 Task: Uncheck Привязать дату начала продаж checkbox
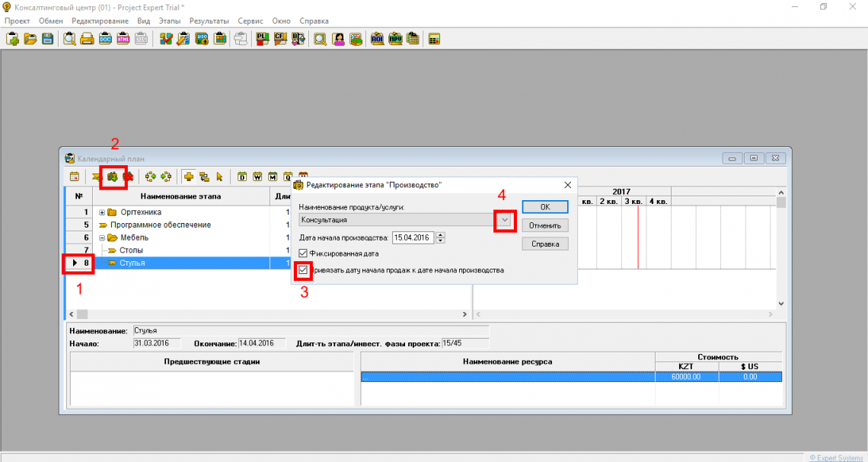pos(304,270)
